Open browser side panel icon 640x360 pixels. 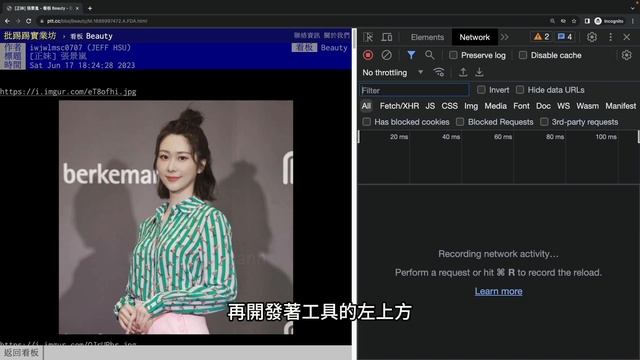[587, 21]
